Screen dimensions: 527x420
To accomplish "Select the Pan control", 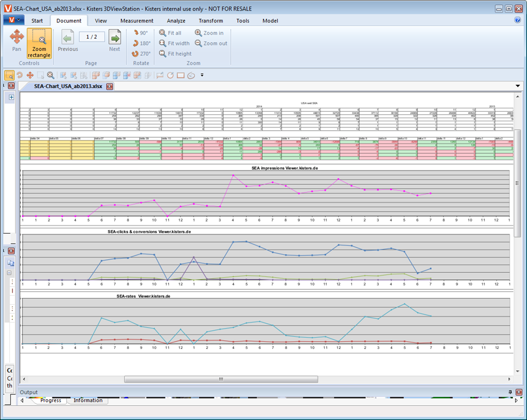I will point(16,40).
